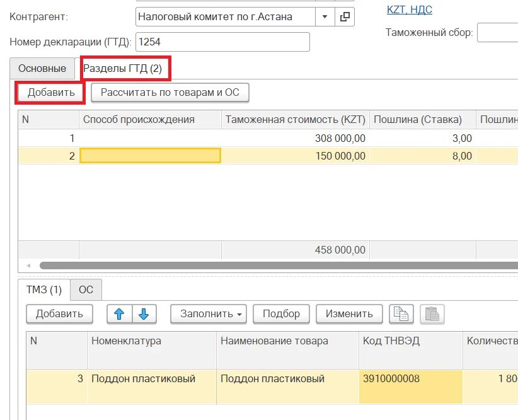Viewport: 518px width, 420px height.
Task: Open the Контрагент dropdown arrow
Action: [325, 16]
